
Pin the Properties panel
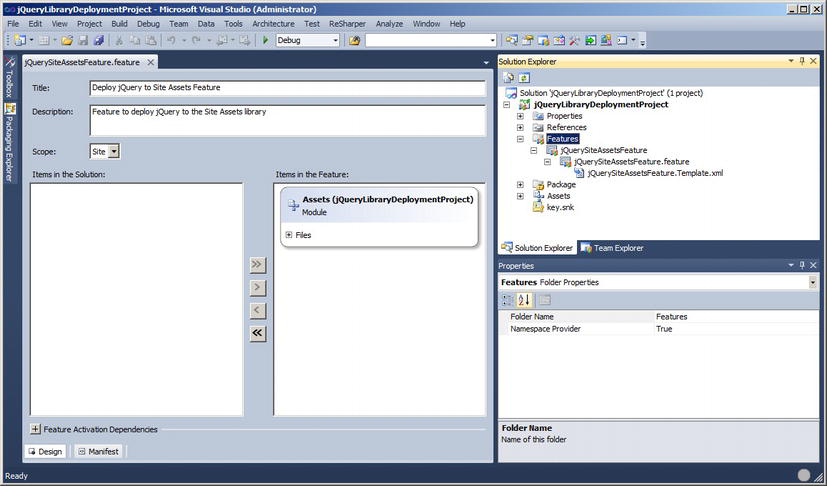pos(802,265)
